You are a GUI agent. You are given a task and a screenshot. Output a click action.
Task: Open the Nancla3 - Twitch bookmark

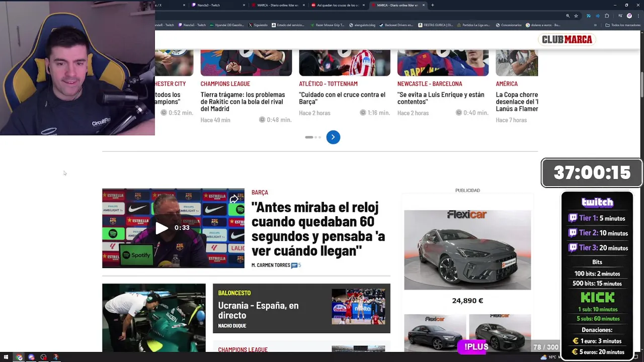[x=192, y=25]
